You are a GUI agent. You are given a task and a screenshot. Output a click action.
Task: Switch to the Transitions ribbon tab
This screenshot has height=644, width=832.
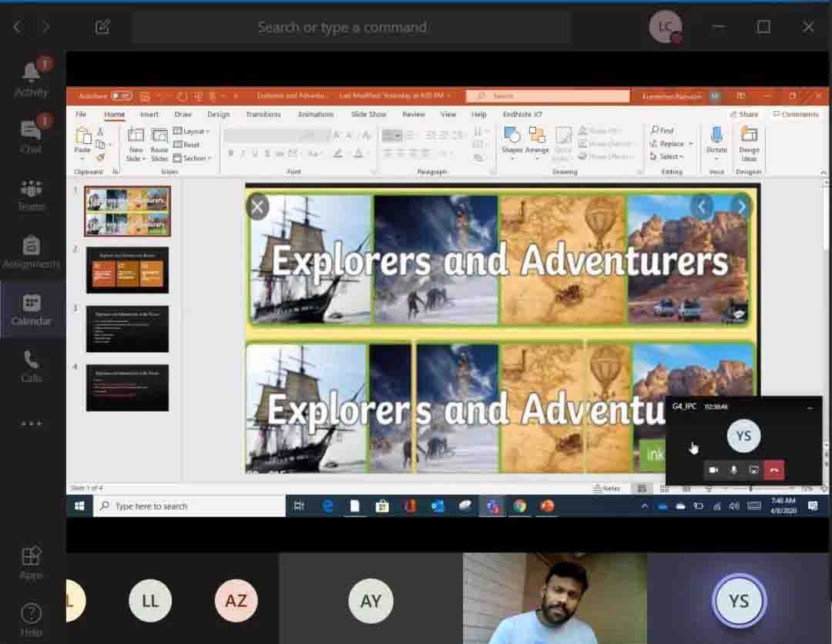pyautogui.click(x=263, y=115)
